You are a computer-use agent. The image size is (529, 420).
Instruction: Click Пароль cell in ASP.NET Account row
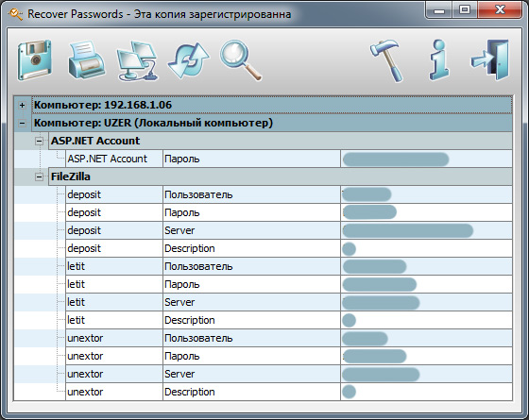[x=251, y=159]
